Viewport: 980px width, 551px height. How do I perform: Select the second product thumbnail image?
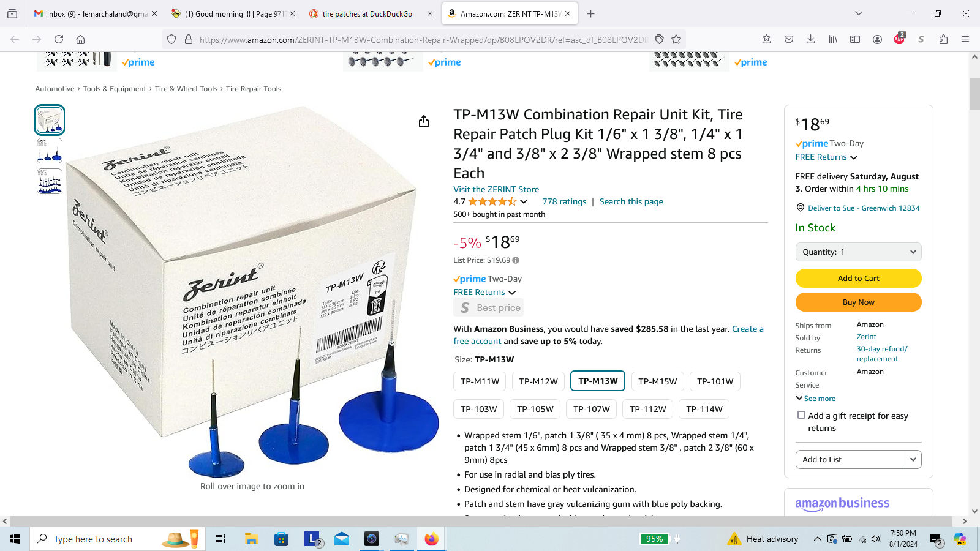[50, 151]
